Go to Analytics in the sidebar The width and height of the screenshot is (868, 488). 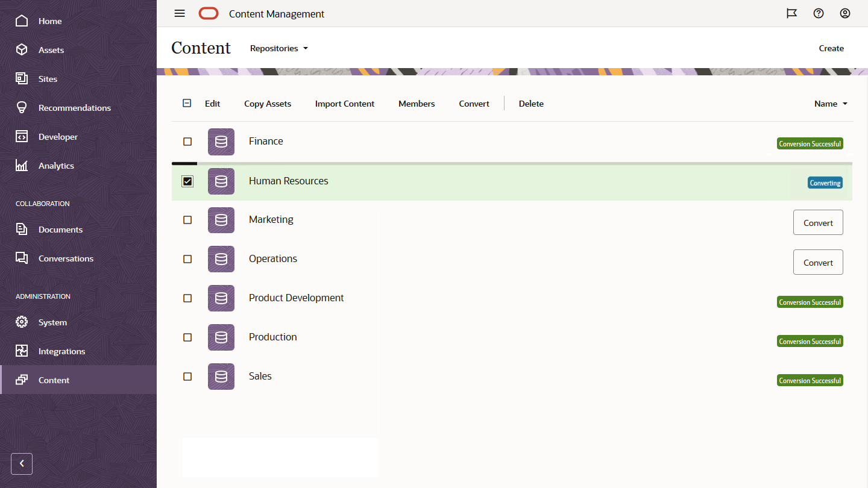[x=56, y=166]
